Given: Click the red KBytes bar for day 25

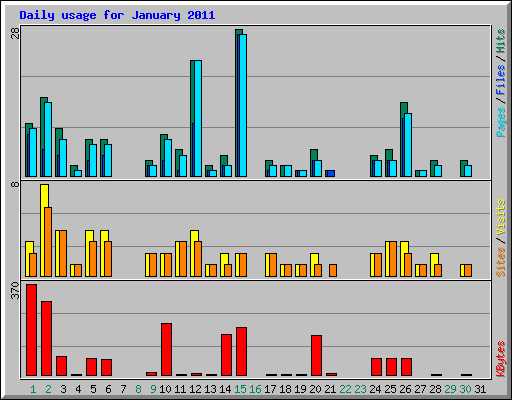Looking at the screenshot, I should tap(391, 367).
